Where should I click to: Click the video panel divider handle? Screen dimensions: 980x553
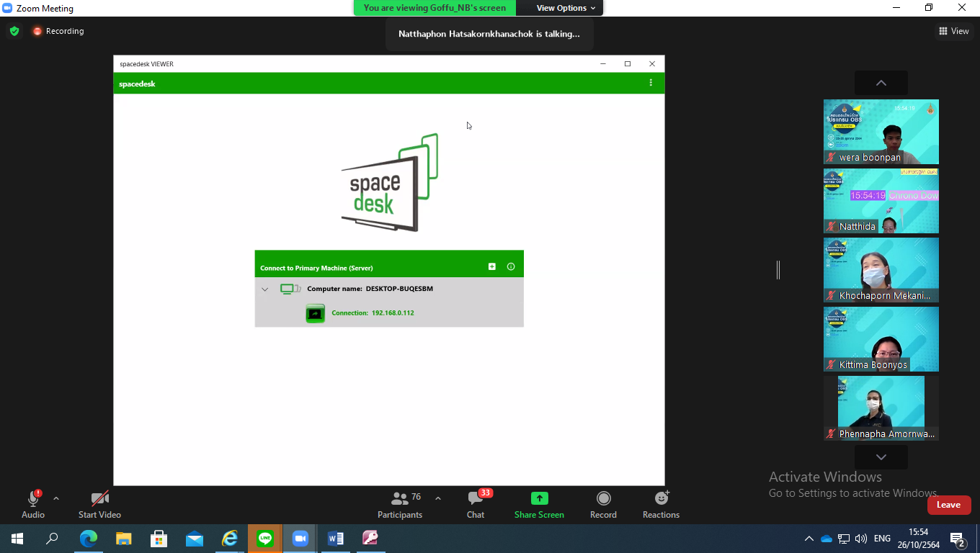778,270
